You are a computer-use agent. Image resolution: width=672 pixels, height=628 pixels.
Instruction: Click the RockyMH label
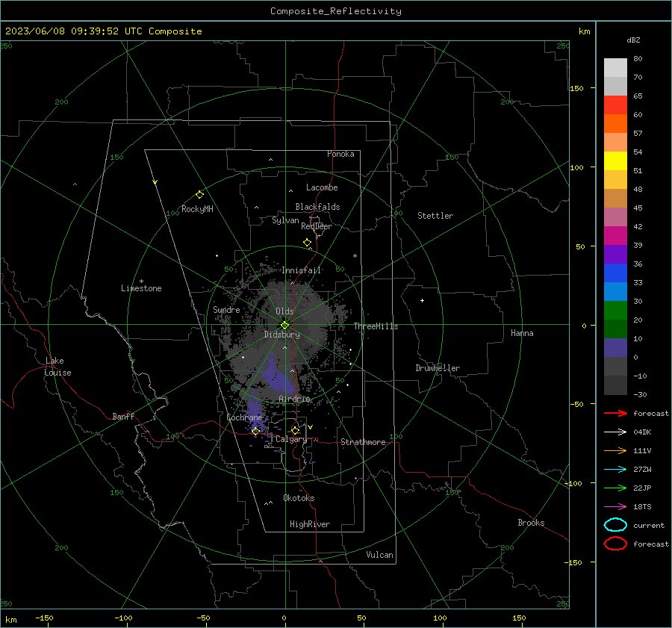(x=197, y=209)
